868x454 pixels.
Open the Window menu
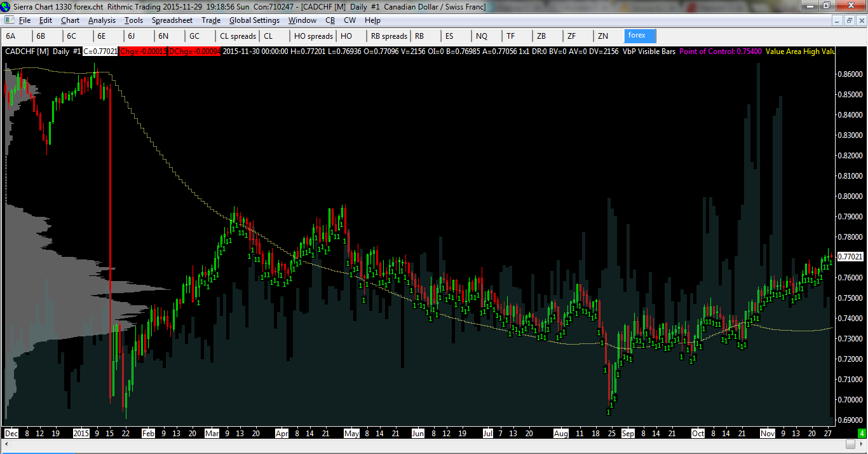302,20
